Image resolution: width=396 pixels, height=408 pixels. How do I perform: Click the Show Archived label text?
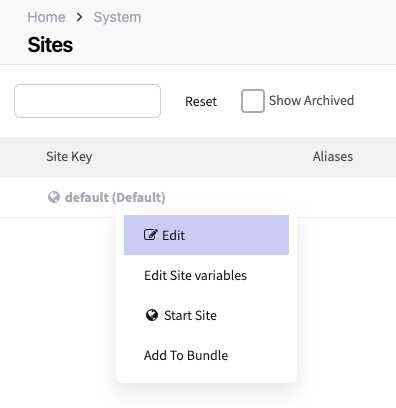click(311, 100)
